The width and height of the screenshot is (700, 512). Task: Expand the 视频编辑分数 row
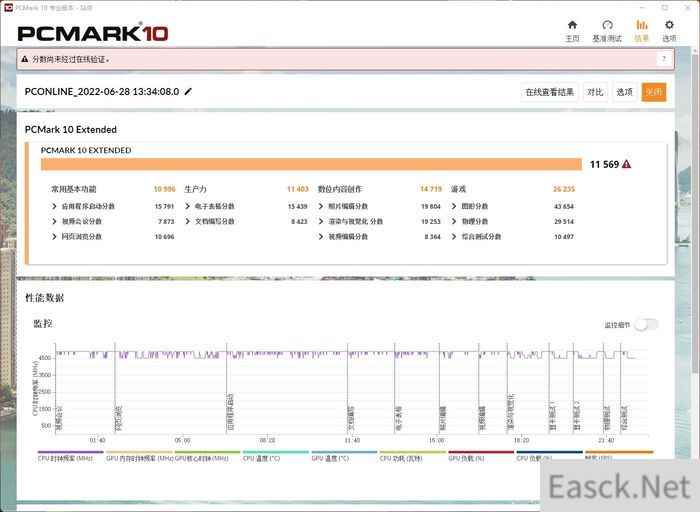[x=321, y=237]
